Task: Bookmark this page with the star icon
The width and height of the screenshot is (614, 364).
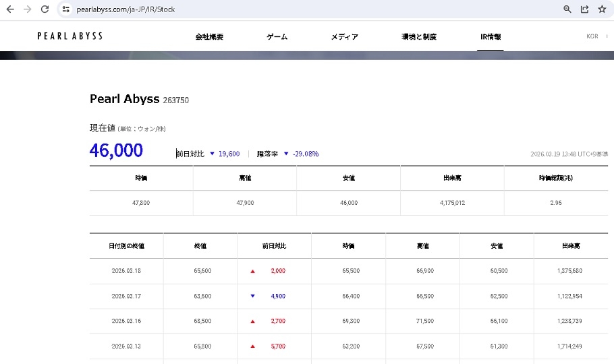Action: tap(602, 9)
